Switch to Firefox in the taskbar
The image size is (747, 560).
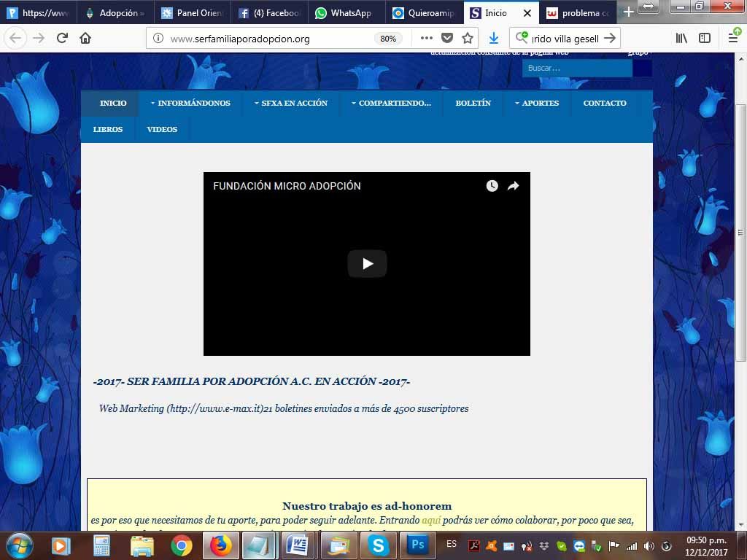(220, 545)
